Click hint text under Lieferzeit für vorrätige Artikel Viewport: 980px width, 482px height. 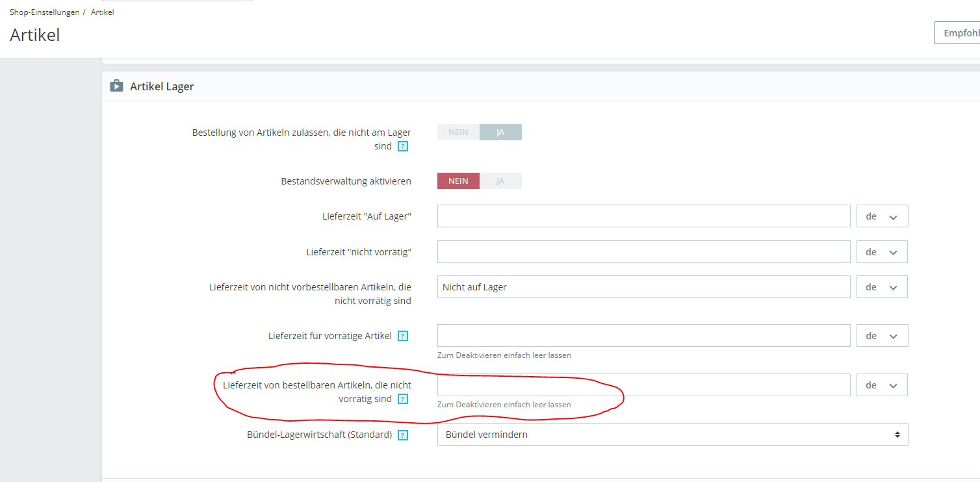click(x=504, y=355)
